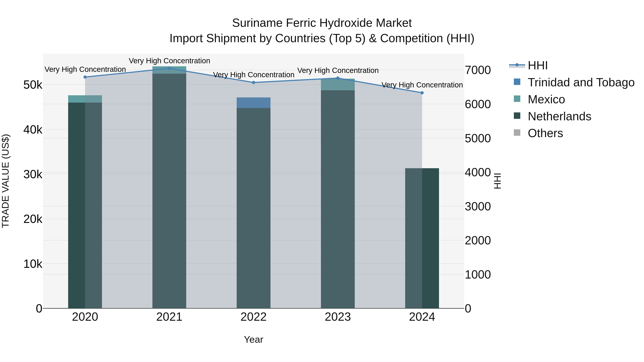
Task: Click the 50k left axis tick
Action: pyautogui.click(x=33, y=85)
